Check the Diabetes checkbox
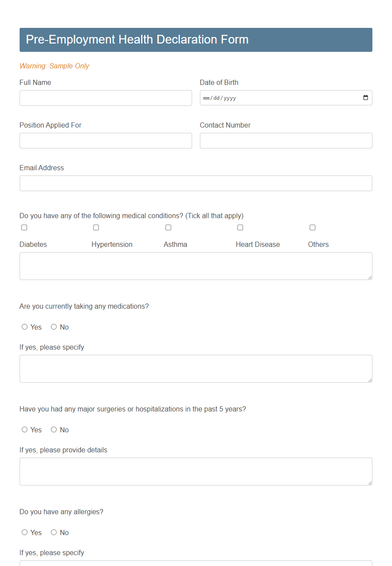Image resolution: width=392 pixels, height=566 pixels. pos(24,227)
